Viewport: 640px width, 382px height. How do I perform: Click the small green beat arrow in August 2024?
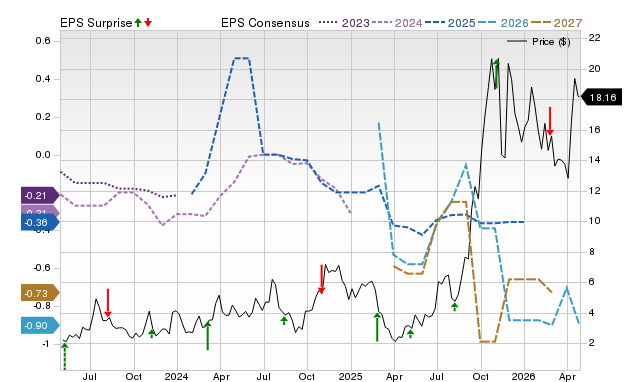coord(284,320)
